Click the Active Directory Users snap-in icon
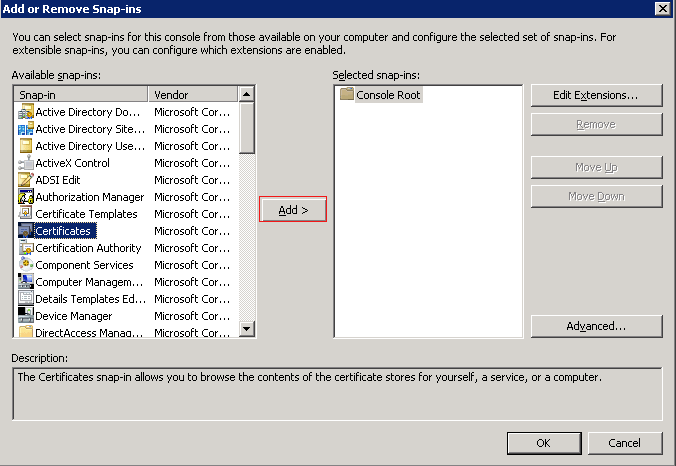Screen dimensions: 676x466 pos(26,146)
